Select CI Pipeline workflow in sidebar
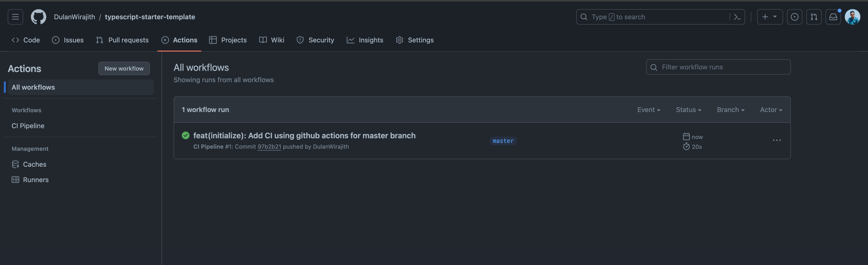 tap(28, 126)
